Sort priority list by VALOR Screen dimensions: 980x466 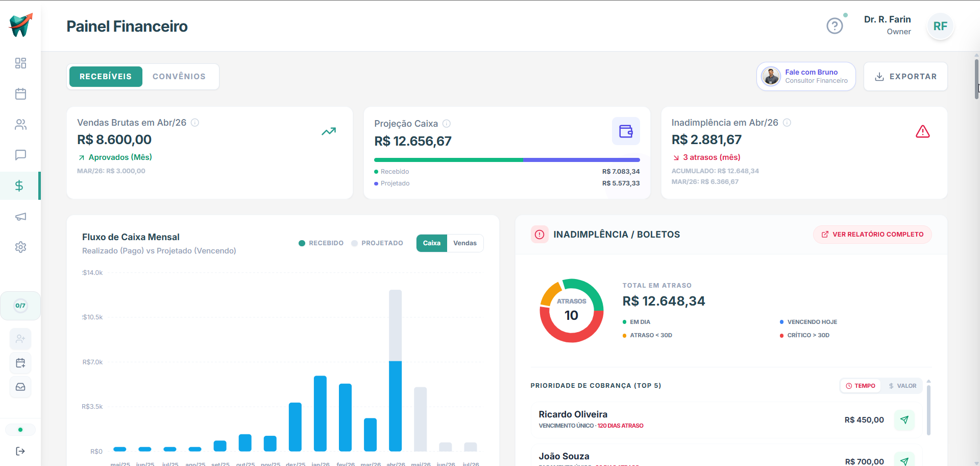pyautogui.click(x=902, y=386)
